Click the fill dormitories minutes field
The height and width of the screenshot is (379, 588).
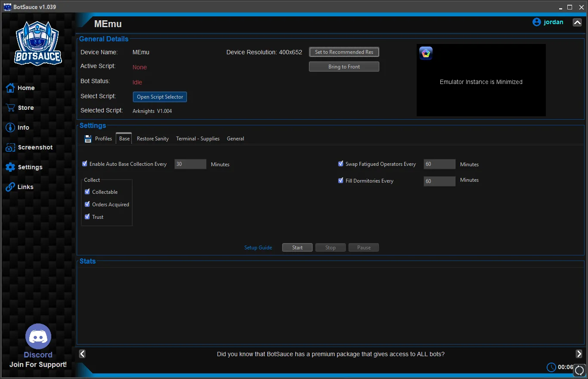(x=439, y=181)
